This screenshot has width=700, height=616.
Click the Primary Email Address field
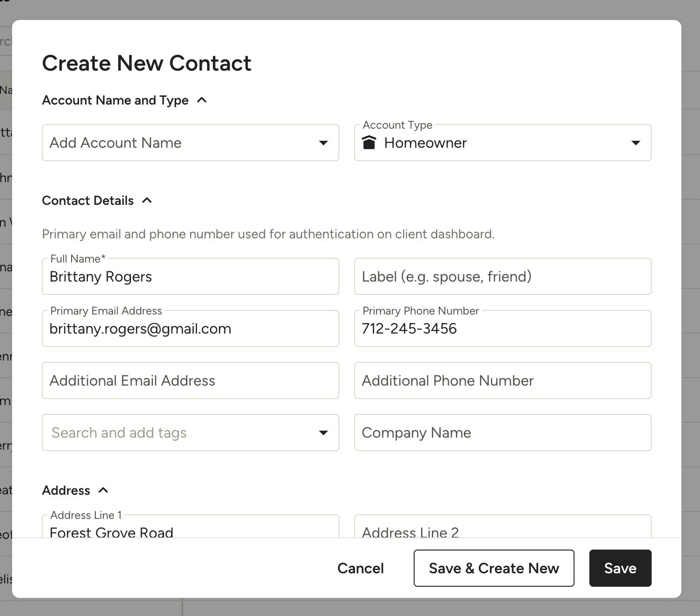click(191, 328)
